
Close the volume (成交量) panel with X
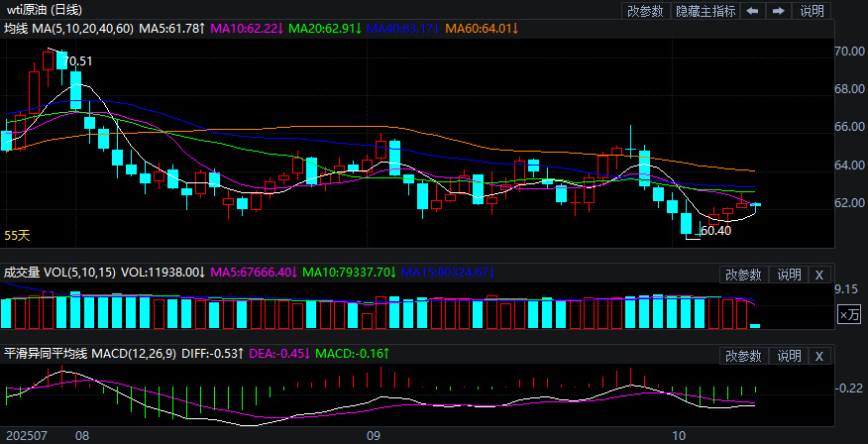click(x=818, y=275)
